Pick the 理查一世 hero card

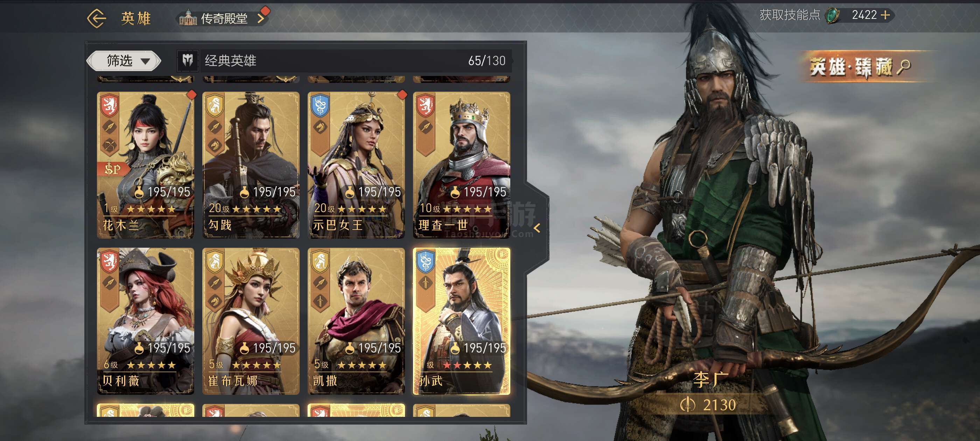(461, 165)
